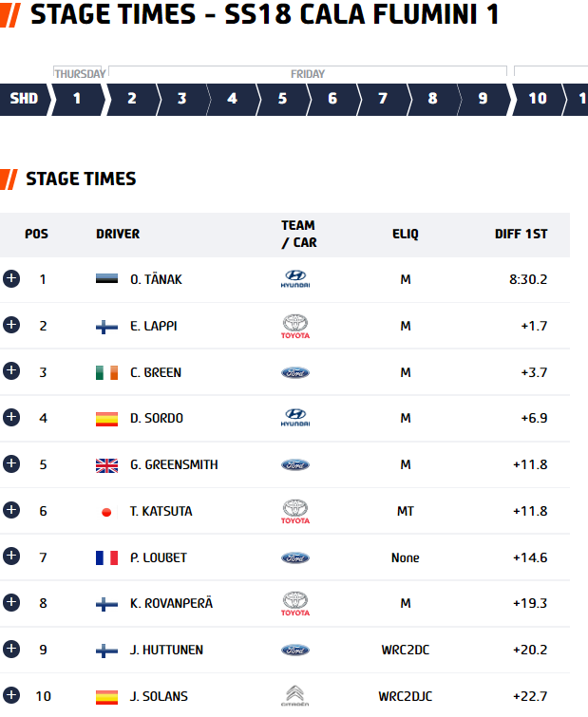Screen dimensions: 588x717
Task: Select the SHD stage tab
Action: 25,99
